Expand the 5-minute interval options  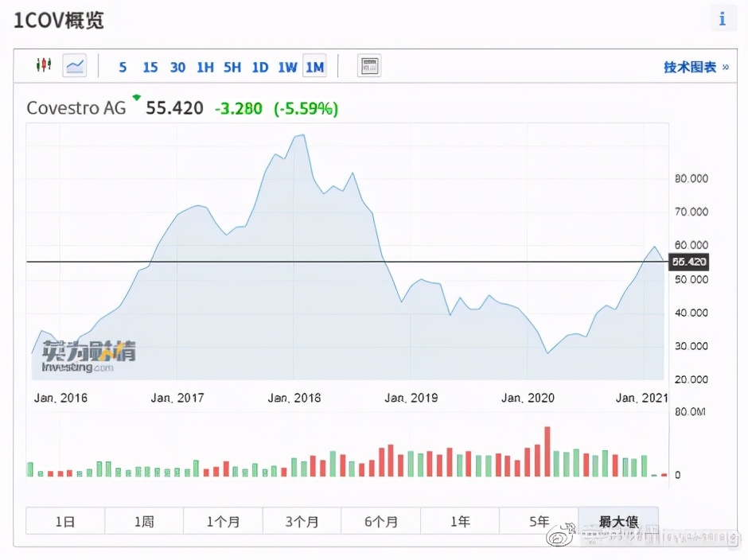click(x=123, y=68)
